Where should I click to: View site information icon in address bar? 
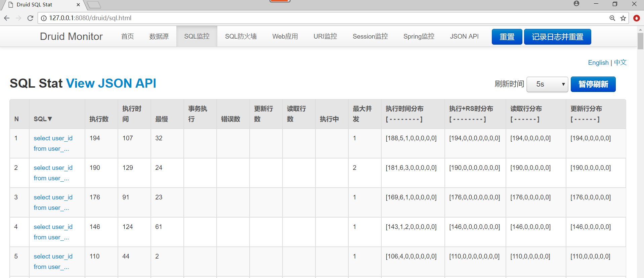44,18
